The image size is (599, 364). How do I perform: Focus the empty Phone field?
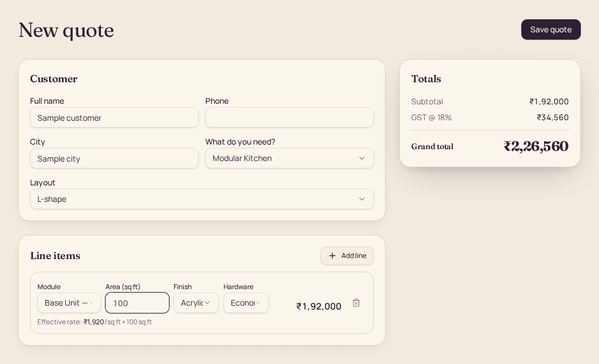289,117
